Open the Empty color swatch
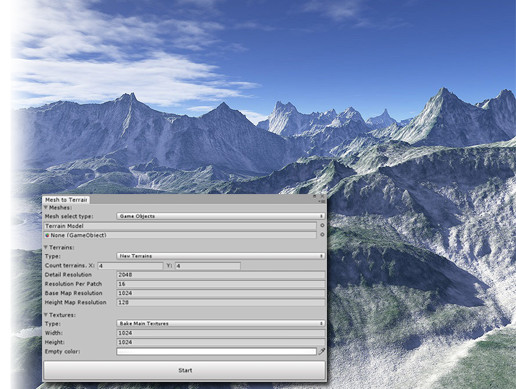 [216, 352]
